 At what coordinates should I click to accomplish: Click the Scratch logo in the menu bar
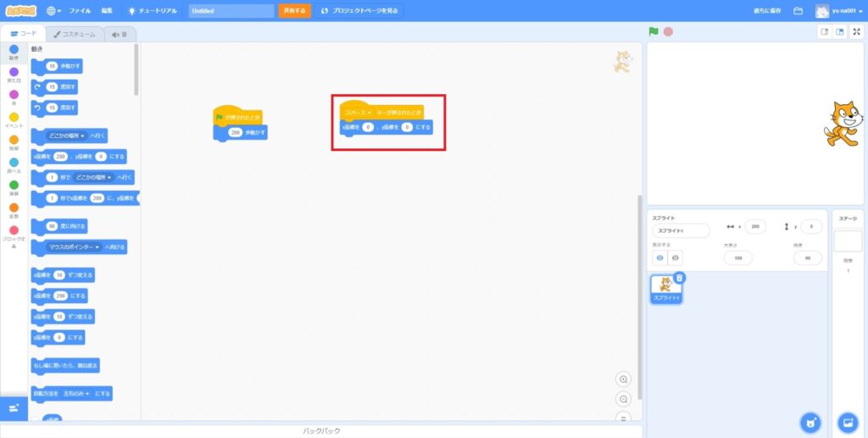pyautogui.click(x=21, y=10)
